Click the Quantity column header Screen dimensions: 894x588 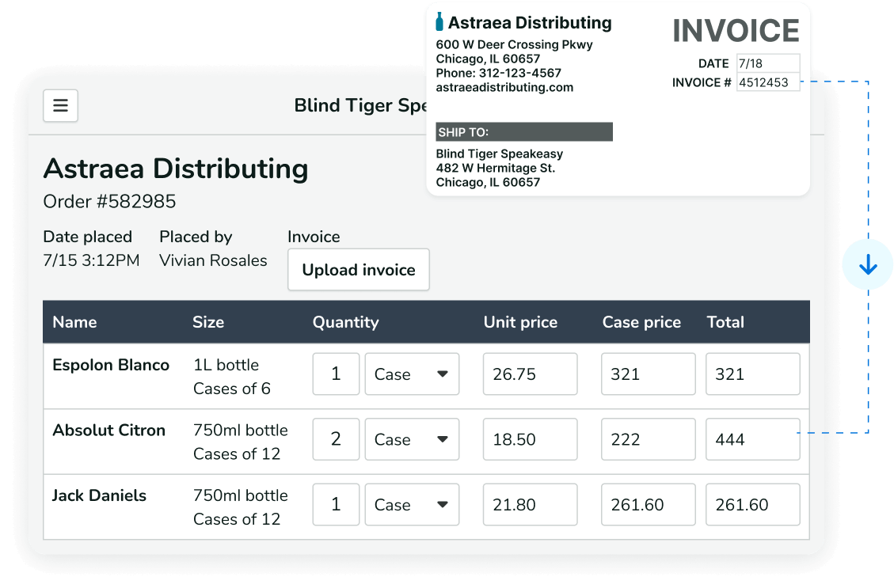(x=345, y=322)
